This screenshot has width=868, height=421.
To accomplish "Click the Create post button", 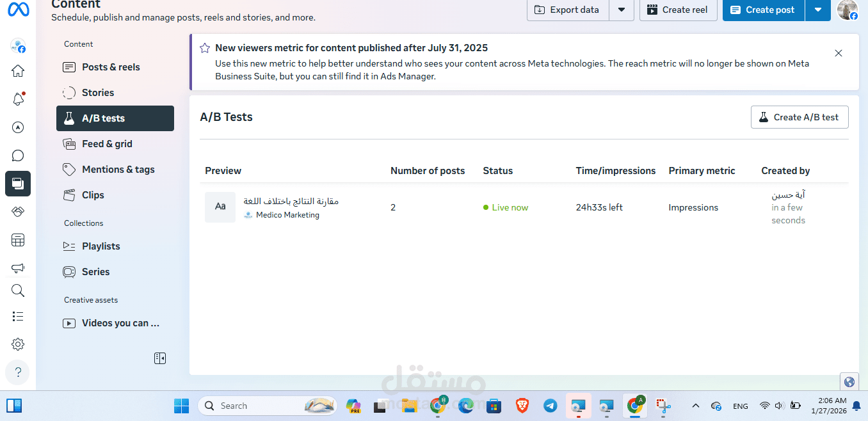I will tap(764, 10).
